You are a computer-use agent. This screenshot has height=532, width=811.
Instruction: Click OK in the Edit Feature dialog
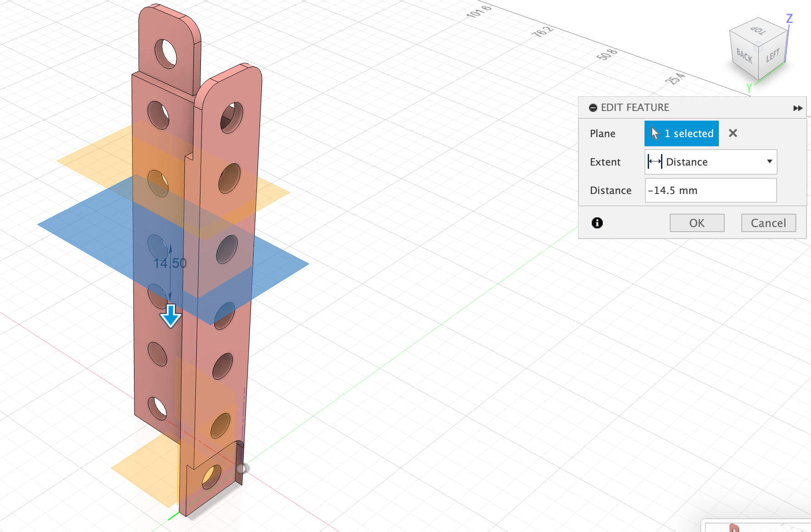697,223
